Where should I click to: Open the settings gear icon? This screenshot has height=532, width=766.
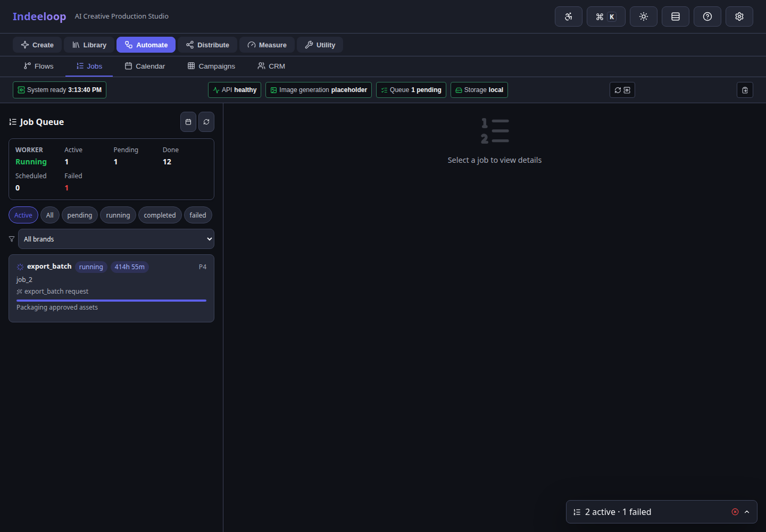[x=739, y=16]
